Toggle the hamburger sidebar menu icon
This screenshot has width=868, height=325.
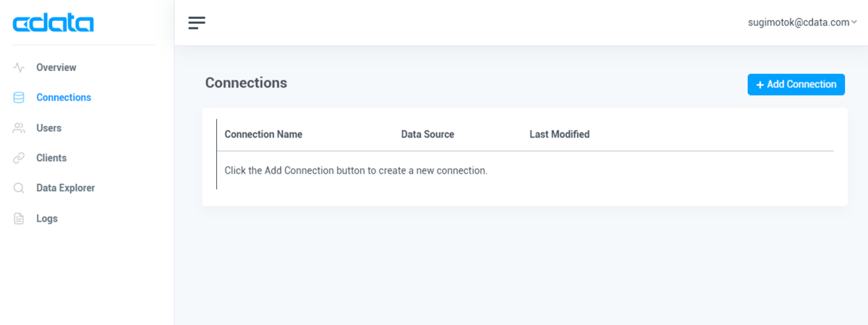197,22
